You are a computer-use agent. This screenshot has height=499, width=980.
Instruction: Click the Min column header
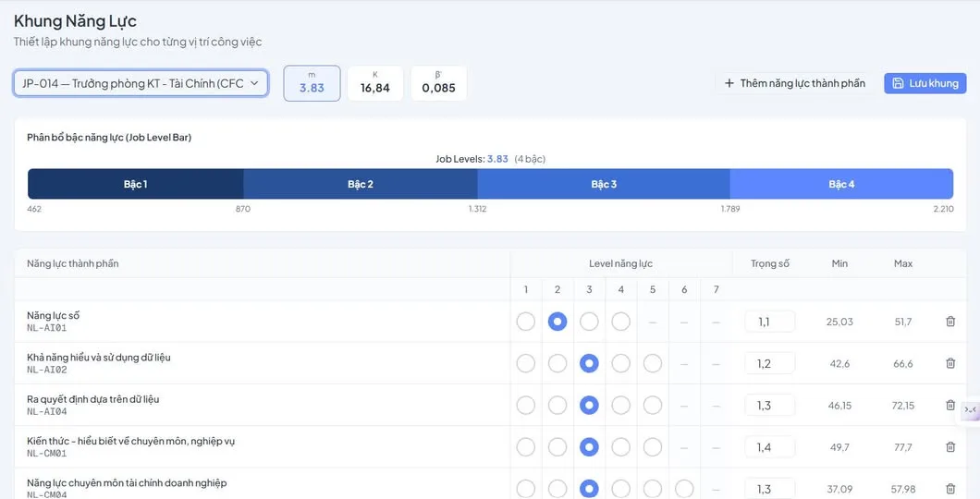839,263
